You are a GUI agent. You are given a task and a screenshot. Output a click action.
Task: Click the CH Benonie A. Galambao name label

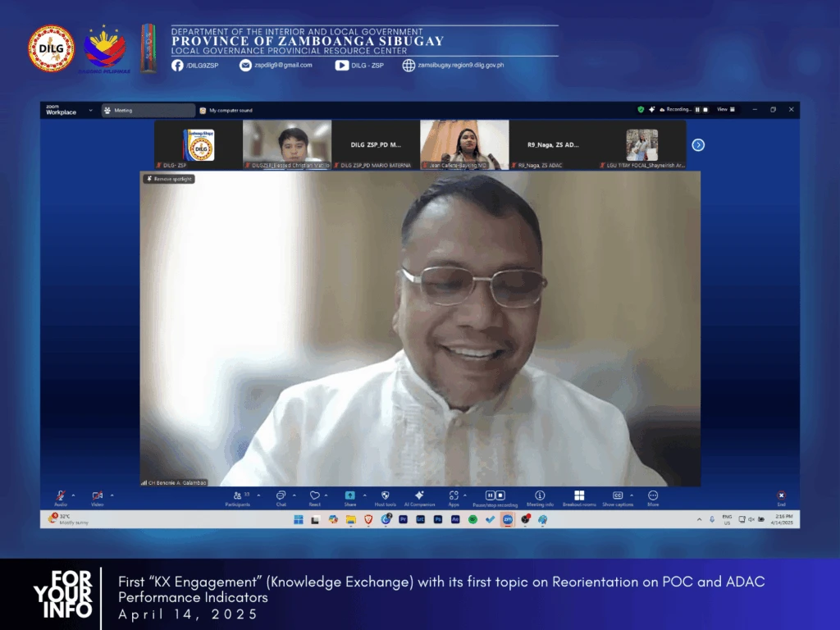coord(174,482)
